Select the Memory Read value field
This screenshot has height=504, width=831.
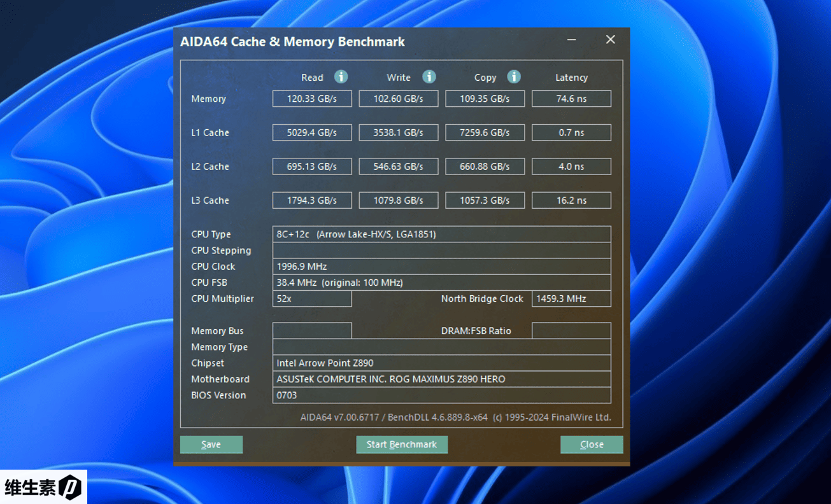312,99
